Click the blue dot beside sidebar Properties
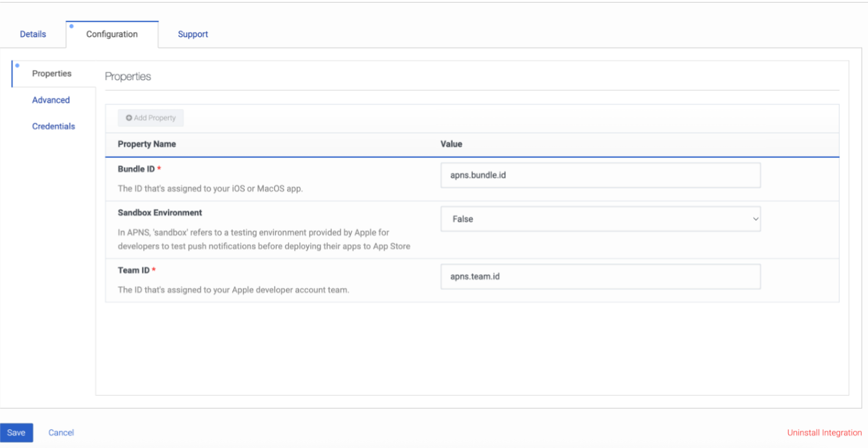This screenshot has width=868, height=448. [17, 65]
